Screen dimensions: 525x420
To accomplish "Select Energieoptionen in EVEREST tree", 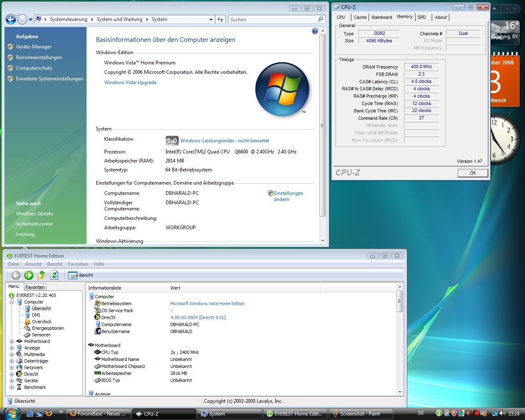I will pos(48,328).
